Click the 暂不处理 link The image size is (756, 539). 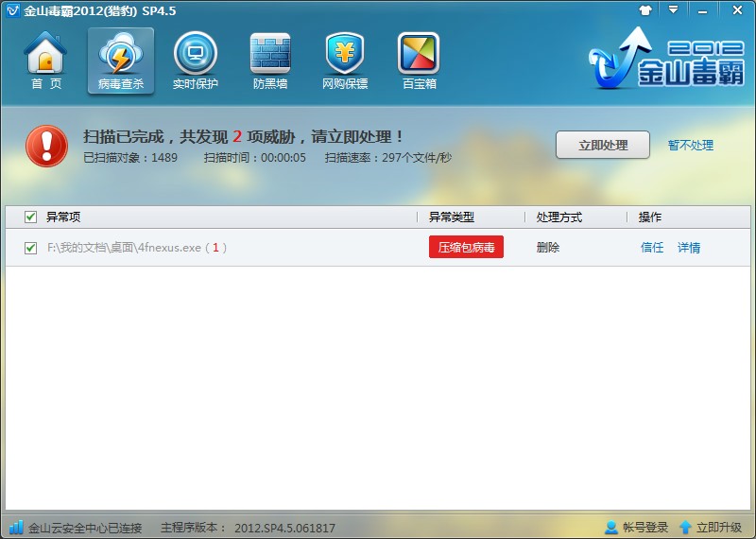click(x=691, y=146)
